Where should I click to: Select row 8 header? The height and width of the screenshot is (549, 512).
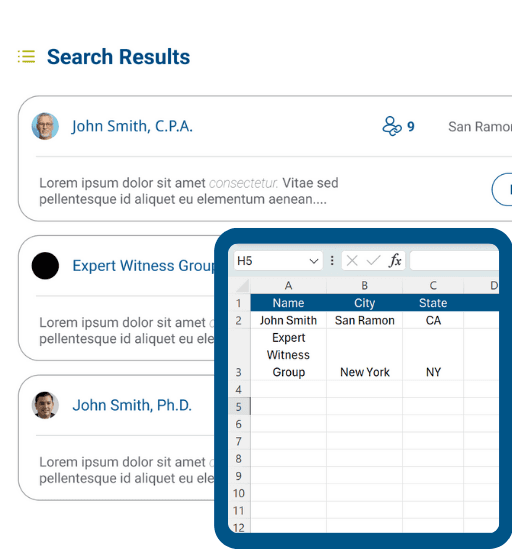(x=239, y=458)
